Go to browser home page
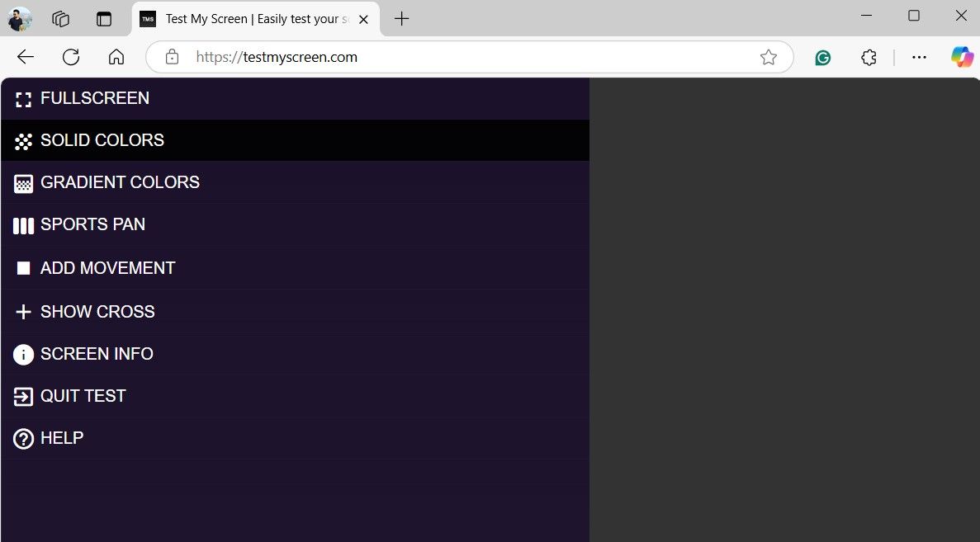Viewport: 980px width, 542px height. click(116, 58)
